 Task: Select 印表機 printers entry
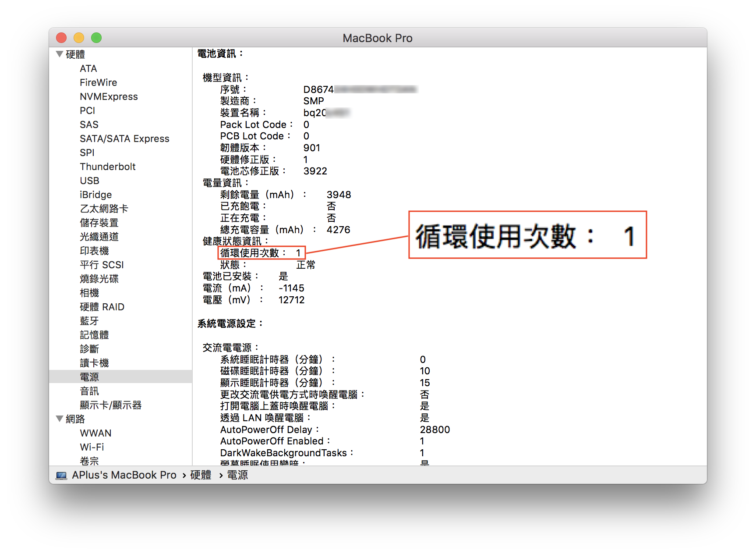coord(94,251)
